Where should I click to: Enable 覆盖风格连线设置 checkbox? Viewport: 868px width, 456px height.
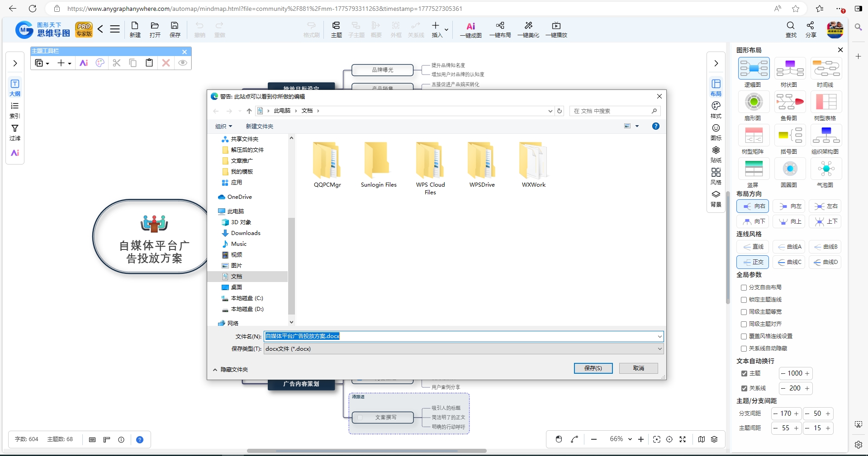[744, 336]
